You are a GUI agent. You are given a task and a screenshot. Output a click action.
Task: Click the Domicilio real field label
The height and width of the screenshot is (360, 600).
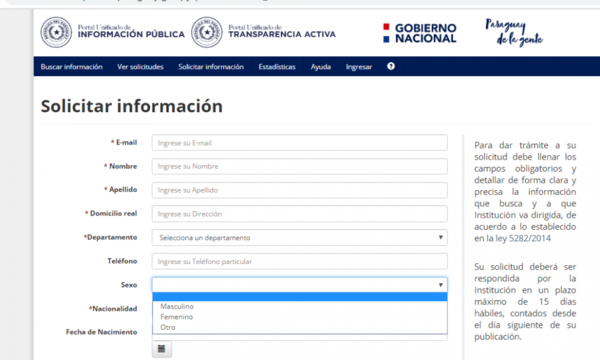(x=111, y=213)
